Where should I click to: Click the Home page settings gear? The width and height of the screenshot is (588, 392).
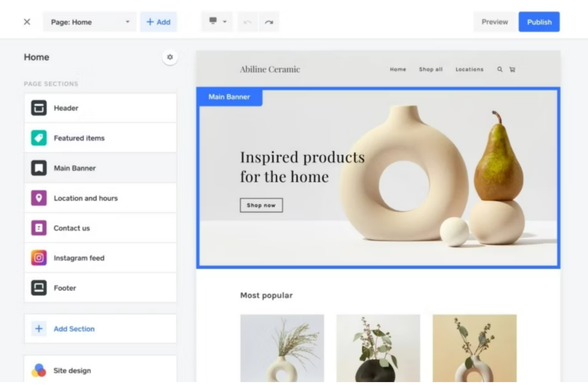tap(170, 57)
